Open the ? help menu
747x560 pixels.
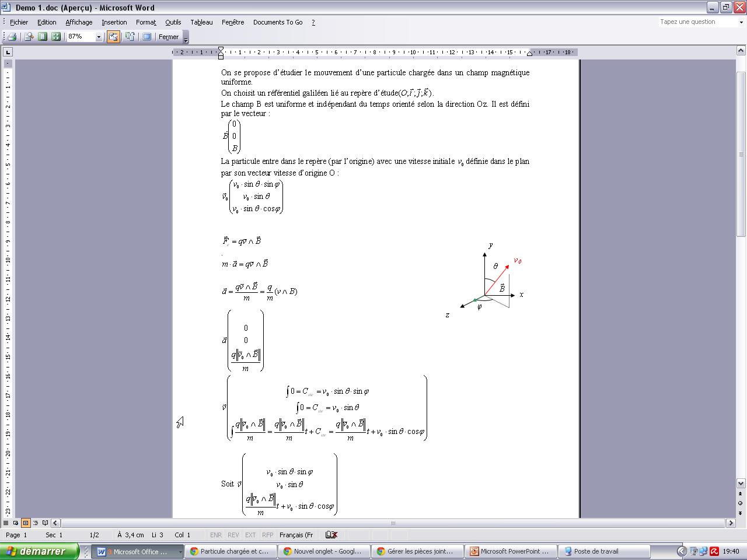tap(313, 22)
